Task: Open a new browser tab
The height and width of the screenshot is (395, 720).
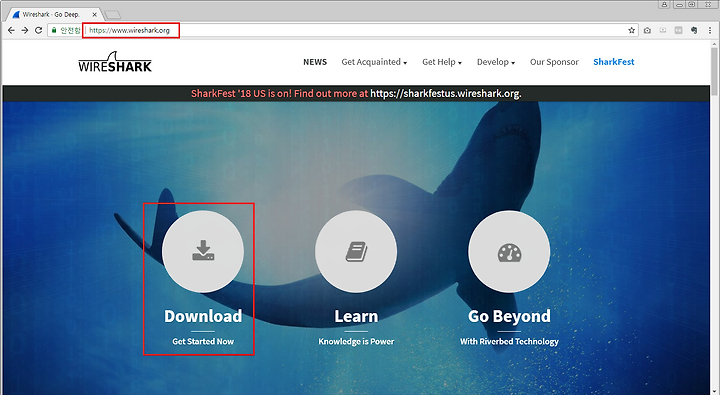Action: 112,15
